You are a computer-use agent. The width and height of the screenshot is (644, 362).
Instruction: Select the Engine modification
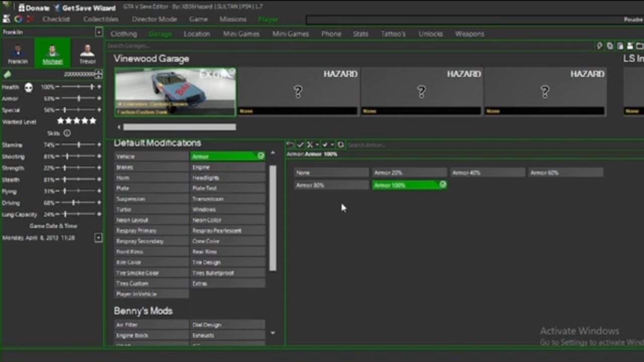click(228, 167)
